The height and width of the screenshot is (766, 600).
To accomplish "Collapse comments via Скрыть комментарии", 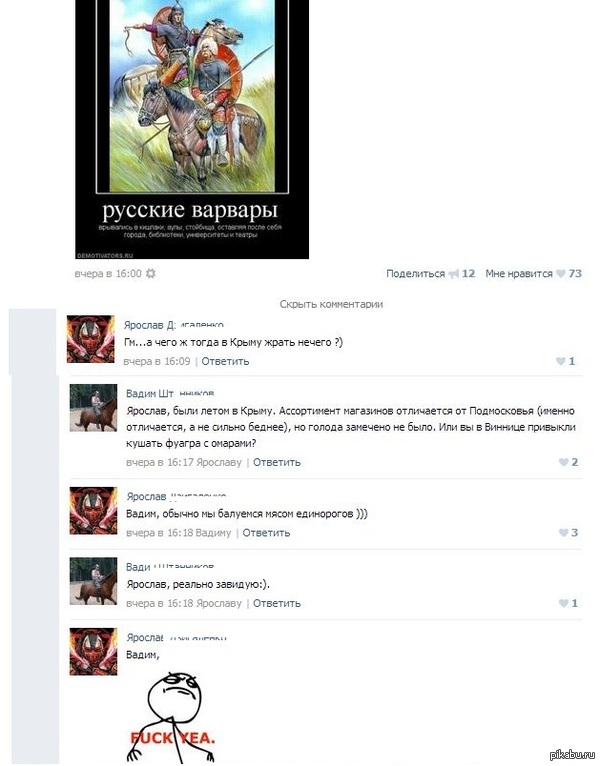I will coord(331,304).
